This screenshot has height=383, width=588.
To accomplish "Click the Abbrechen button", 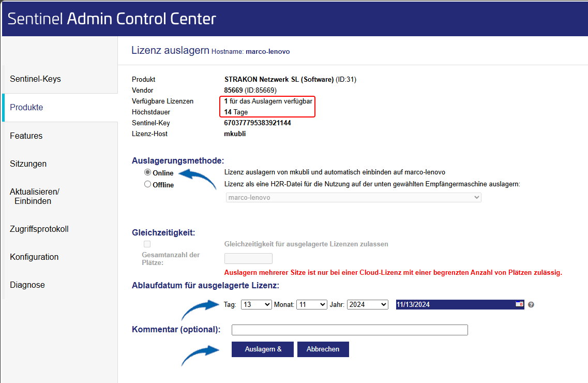I will [x=323, y=349].
